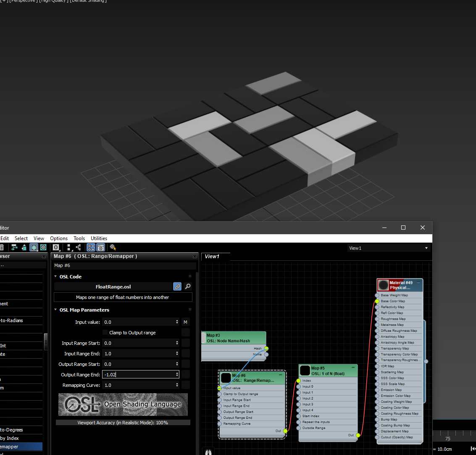Collapse the OSL Map Parameters rollout
Image resolution: width=476 pixels, height=455 pixels.
(55, 310)
